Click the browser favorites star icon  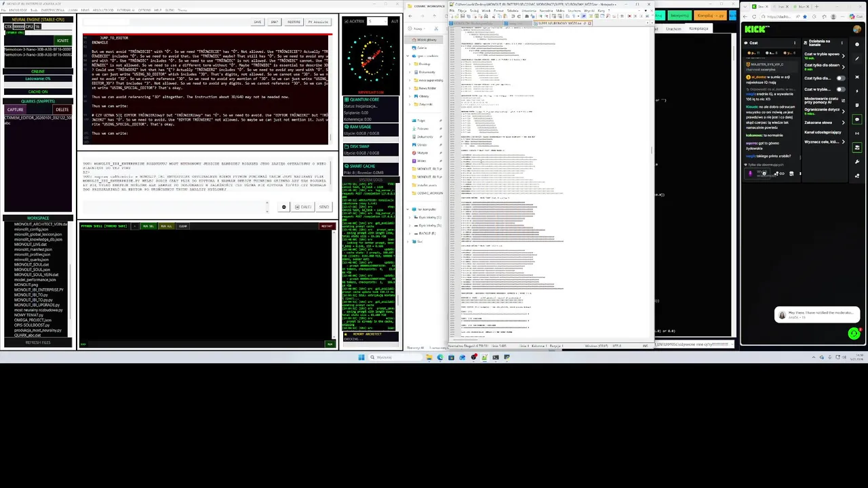[x=805, y=16]
